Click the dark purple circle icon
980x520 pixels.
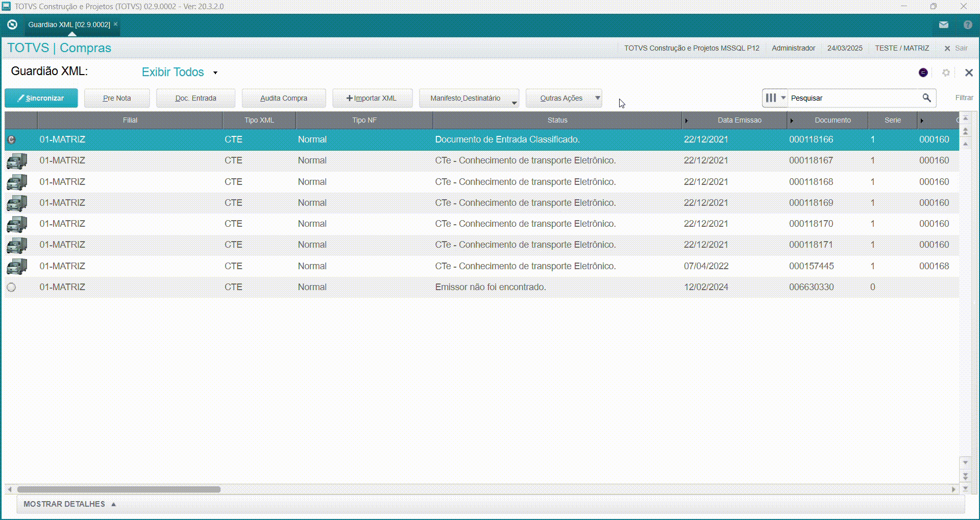tap(923, 73)
